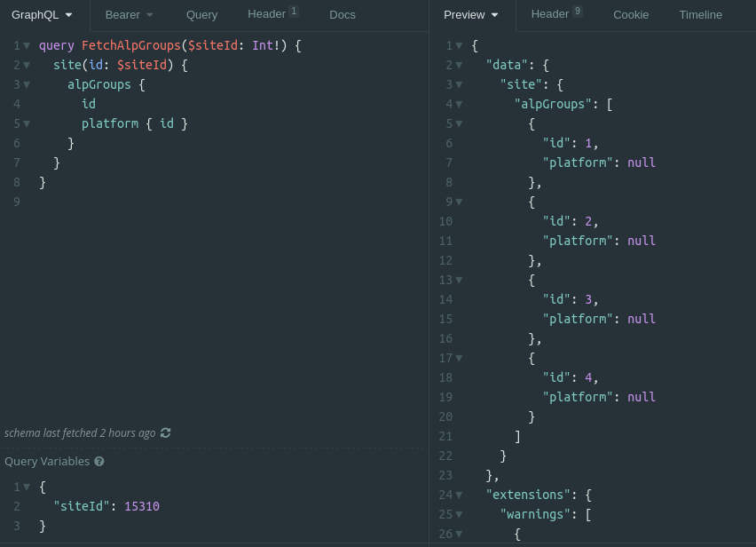Collapse response line 5 object fold
This screenshot has width=756, height=547.
tap(459, 124)
